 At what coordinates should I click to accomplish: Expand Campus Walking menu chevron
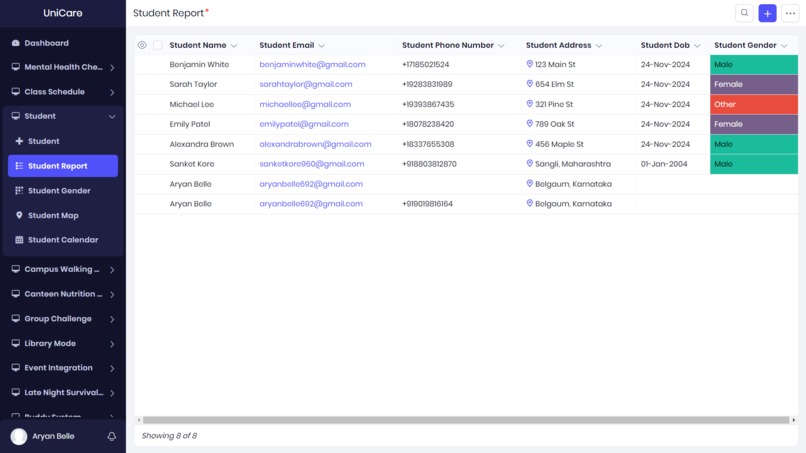(112, 269)
